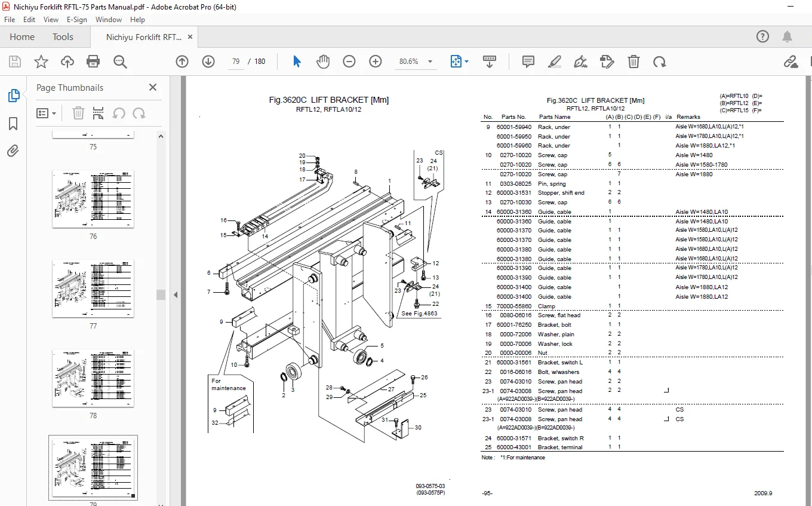The image size is (812, 506).
Task: Collapse the navigation pane with the arrow
Action: click(176, 295)
